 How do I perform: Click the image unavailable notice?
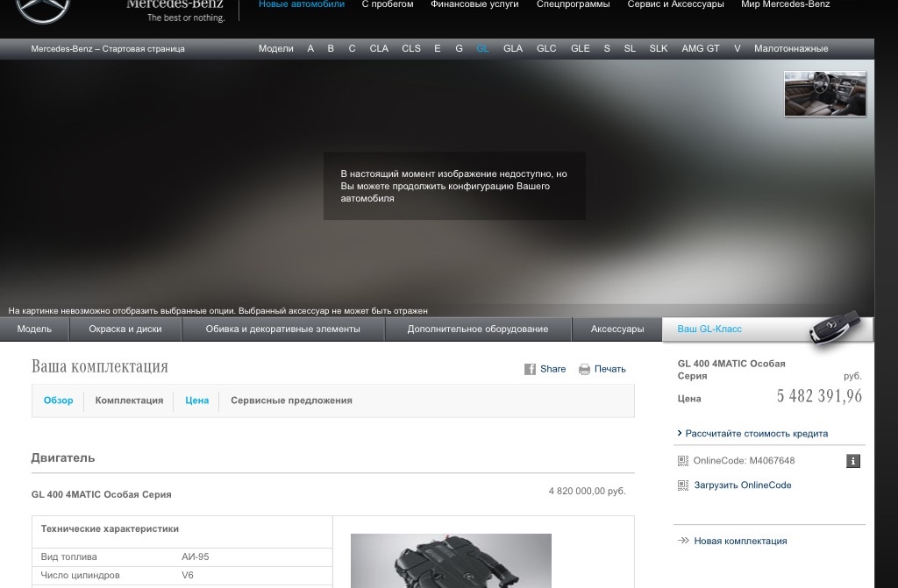pyautogui.click(x=454, y=186)
